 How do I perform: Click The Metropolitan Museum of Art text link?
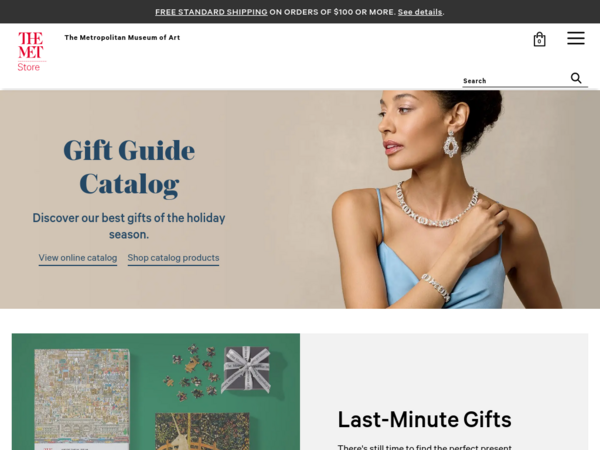pos(122,38)
